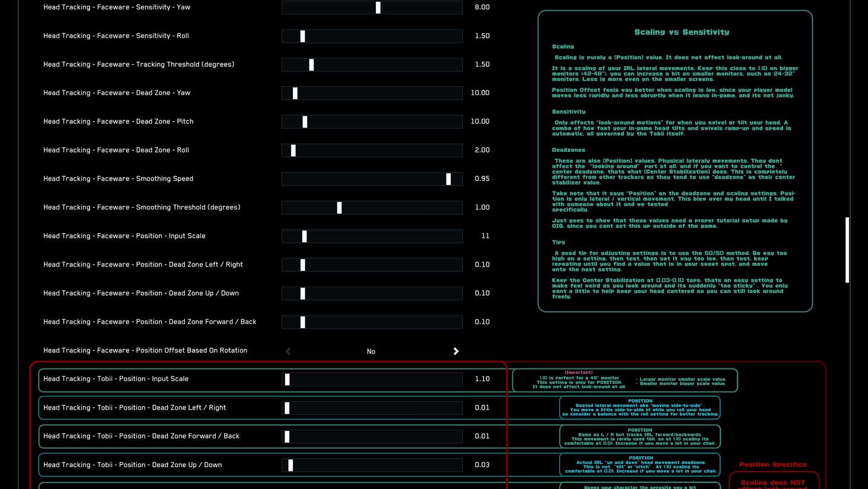Image resolution: width=868 pixels, height=489 pixels.
Task: Adjust the Faceware Sensitivity - Roll slider
Action: tap(302, 36)
